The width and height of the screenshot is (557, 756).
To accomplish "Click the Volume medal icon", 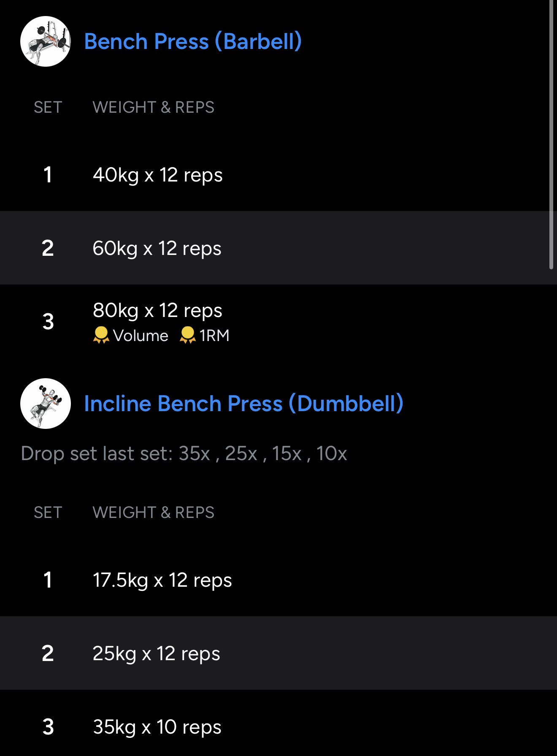I will pos(101,335).
